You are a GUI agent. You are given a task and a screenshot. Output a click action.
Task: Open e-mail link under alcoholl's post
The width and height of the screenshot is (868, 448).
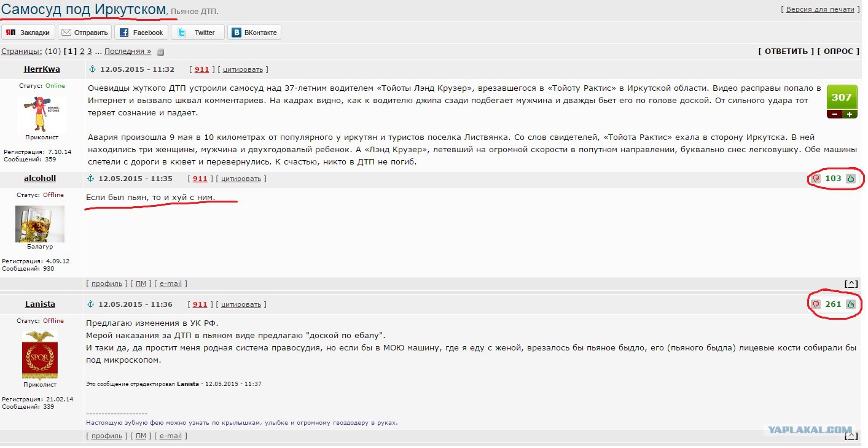(171, 284)
